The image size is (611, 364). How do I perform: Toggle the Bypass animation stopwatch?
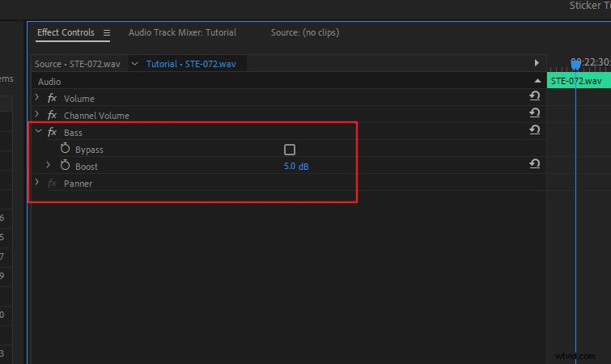point(65,149)
